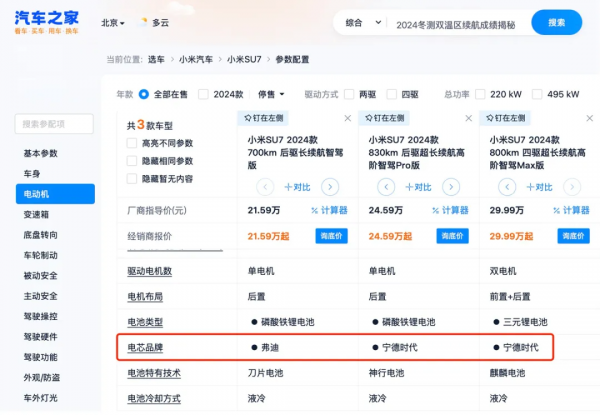The height and width of the screenshot is (415, 600).
Task: Go to next model in 800km Max column
Action: [572, 187]
